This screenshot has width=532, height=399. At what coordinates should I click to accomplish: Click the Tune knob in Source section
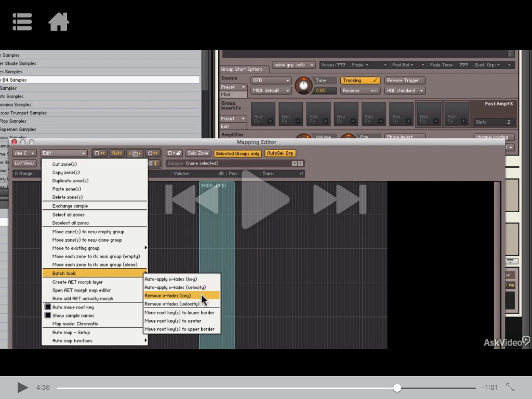pyautogui.click(x=303, y=85)
